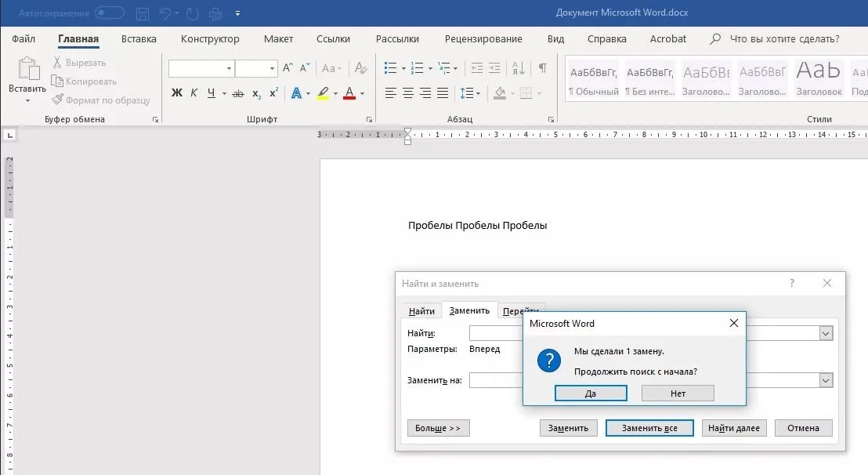Click Да in Microsoft Word prompt
Image resolution: width=868 pixels, height=475 pixels.
[591, 393]
